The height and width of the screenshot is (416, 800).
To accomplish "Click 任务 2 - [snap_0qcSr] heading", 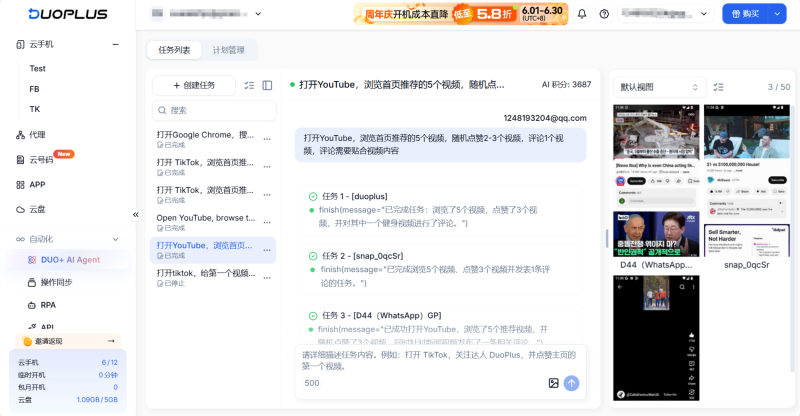I will tap(362, 256).
